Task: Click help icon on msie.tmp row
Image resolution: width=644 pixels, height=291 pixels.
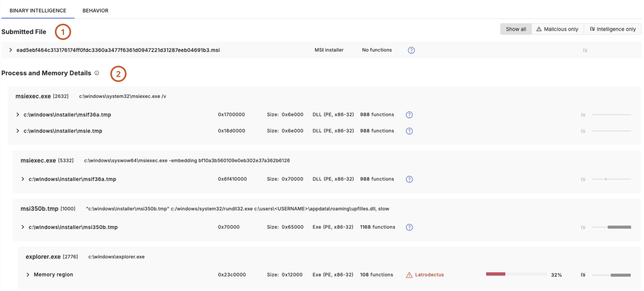Action: tap(409, 131)
